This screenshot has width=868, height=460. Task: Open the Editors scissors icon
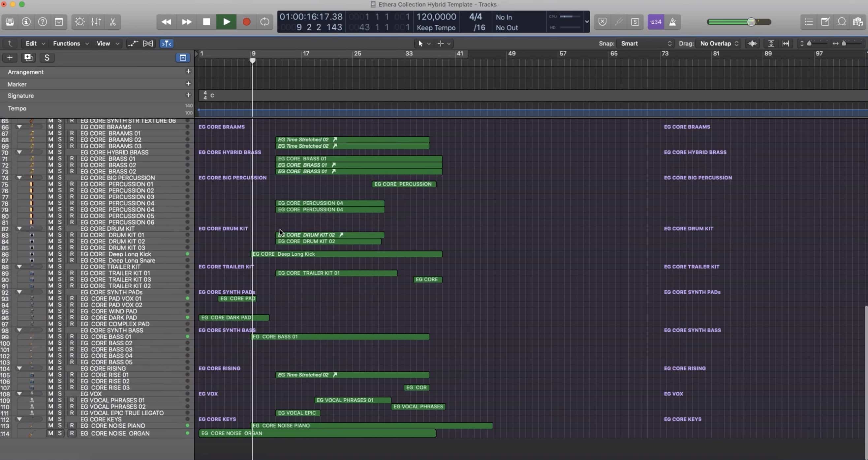point(112,22)
